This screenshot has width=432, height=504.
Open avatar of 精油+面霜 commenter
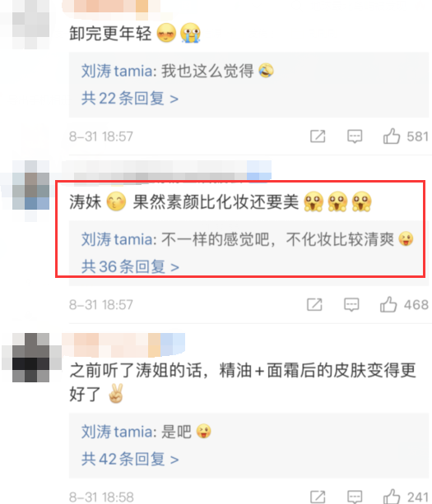tap(30, 358)
